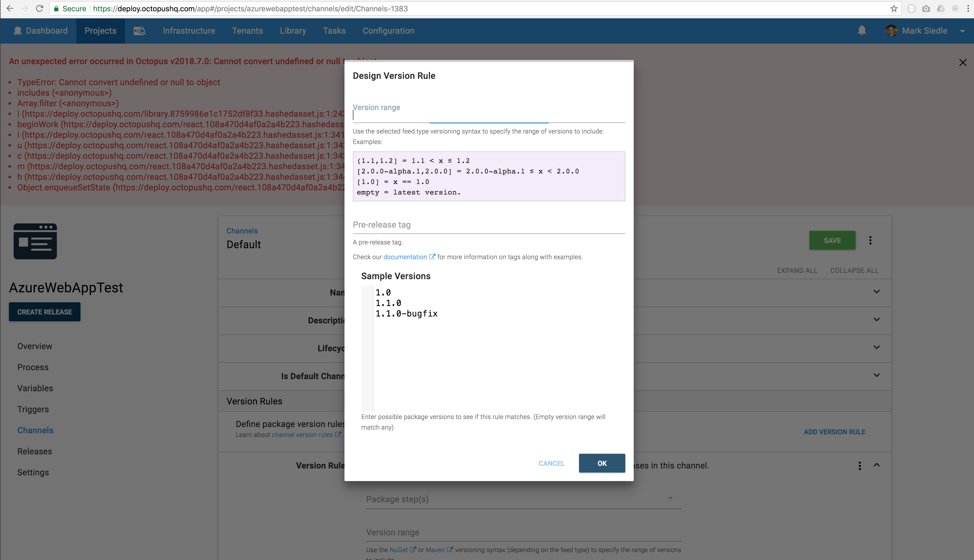Expand the Is Default Channel chevron
This screenshot has height=560, width=974.
tap(876, 375)
